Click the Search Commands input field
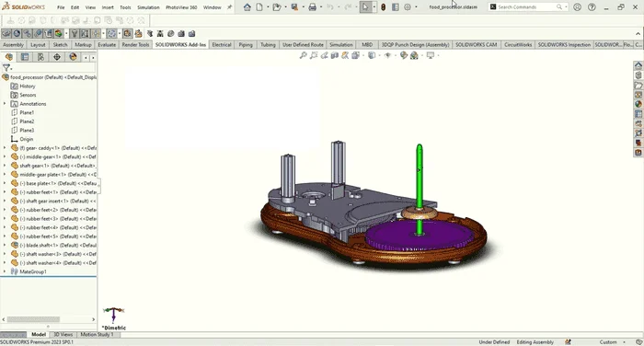 525,7
